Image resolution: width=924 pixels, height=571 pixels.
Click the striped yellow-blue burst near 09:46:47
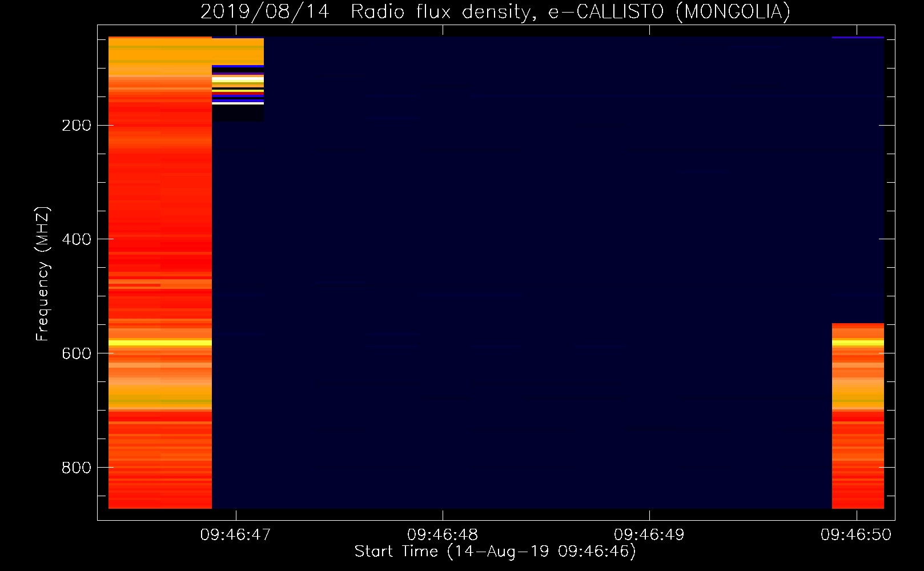click(x=238, y=85)
